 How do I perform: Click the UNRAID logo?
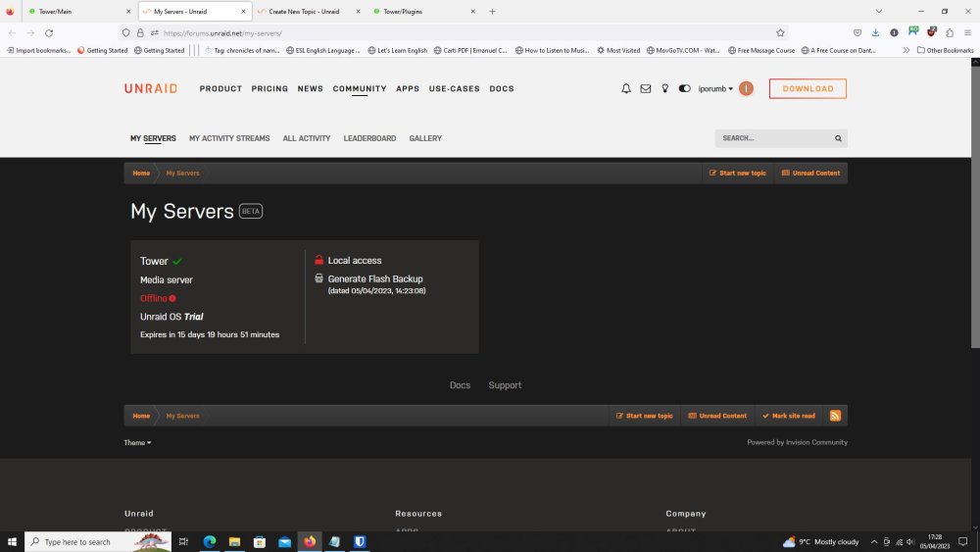tap(151, 89)
